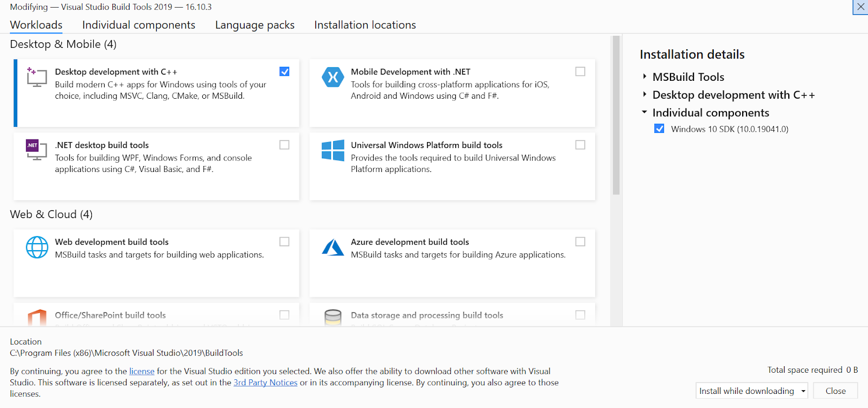Viewport: 868px width, 408px height.
Task: Open the Installation locations tab
Action: click(365, 25)
